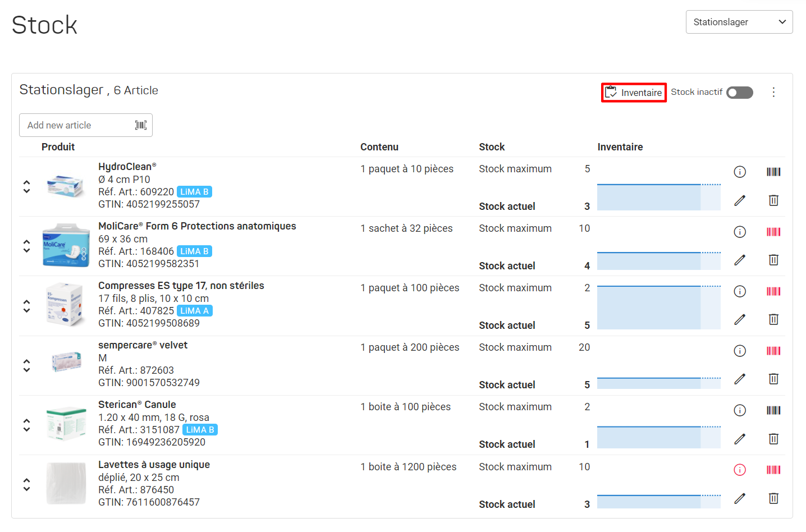Click the Contenu column header
Image resolution: width=806 pixels, height=532 pixels.
379,147
